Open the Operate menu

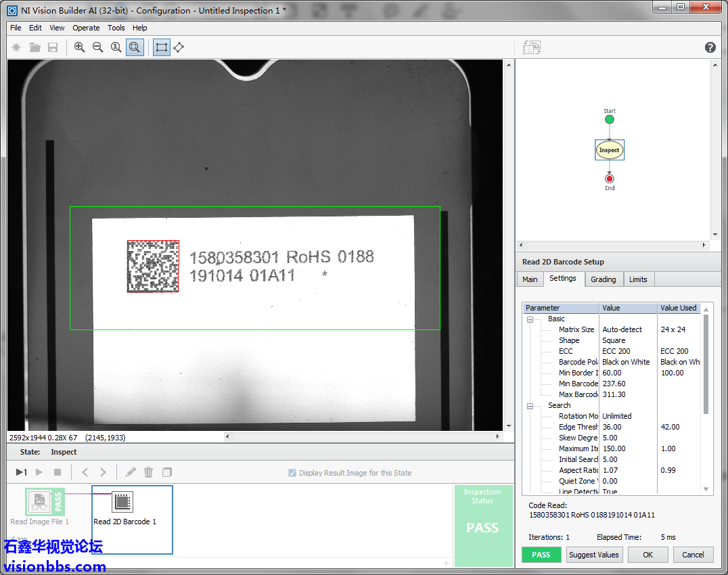[86, 28]
